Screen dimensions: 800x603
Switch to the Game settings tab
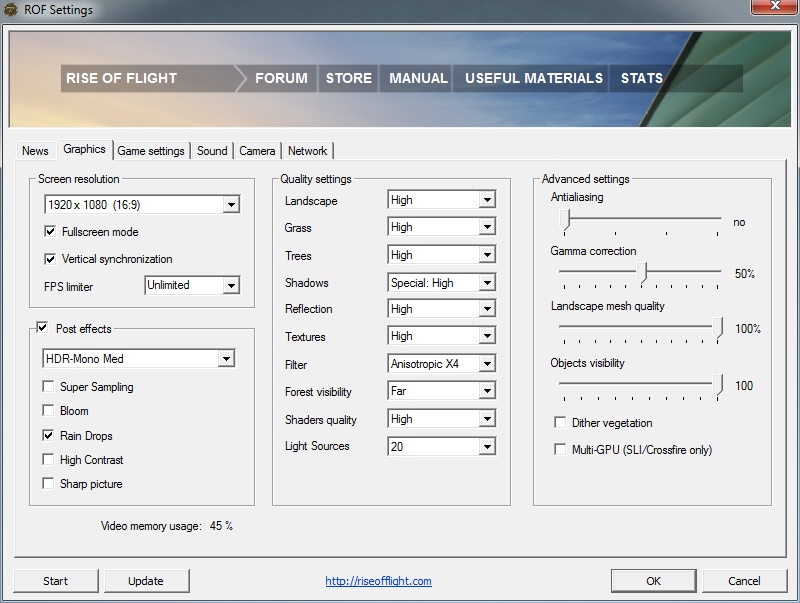[151, 151]
